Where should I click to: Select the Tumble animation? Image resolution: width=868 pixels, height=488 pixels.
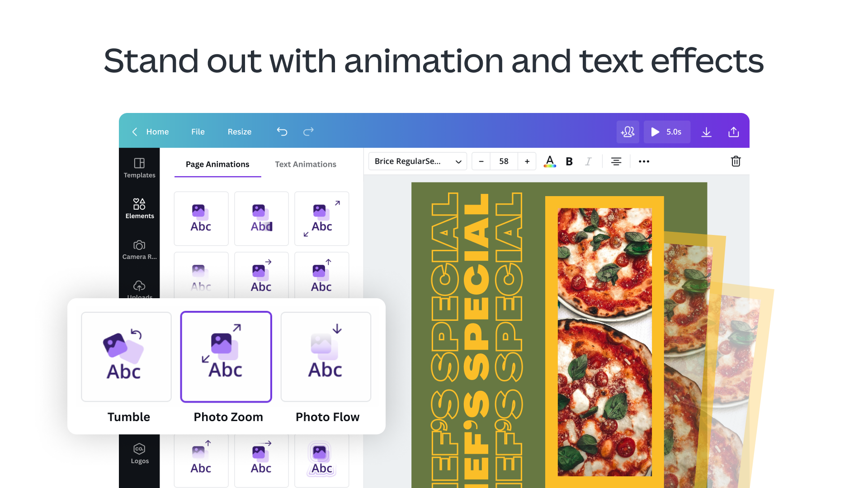pos(126,357)
